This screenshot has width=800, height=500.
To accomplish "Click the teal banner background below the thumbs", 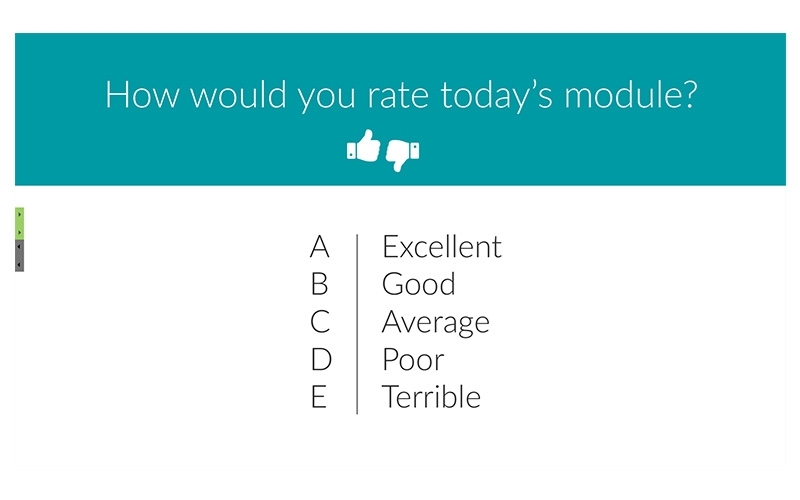I will (401, 179).
